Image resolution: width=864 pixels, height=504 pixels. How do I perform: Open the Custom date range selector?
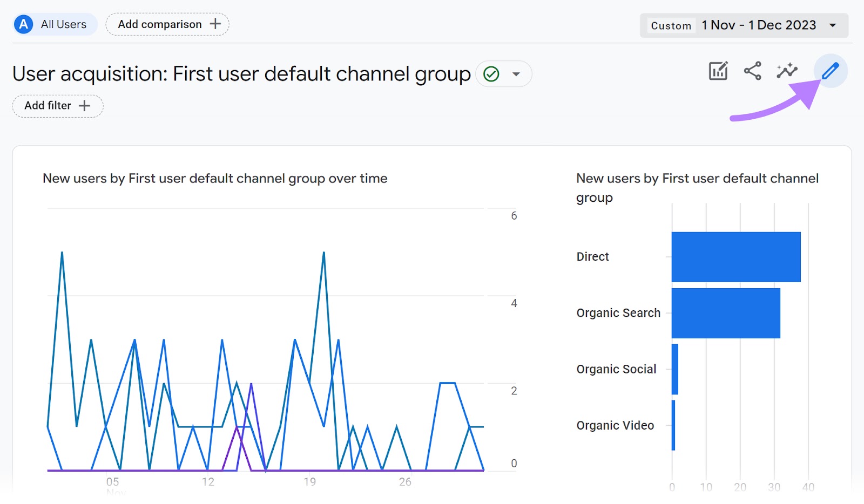point(671,25)
